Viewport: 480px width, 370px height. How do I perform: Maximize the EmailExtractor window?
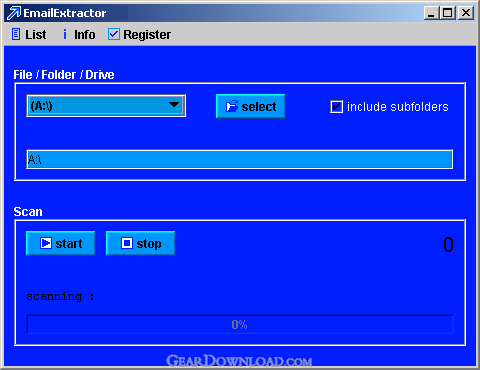[448, 13]
